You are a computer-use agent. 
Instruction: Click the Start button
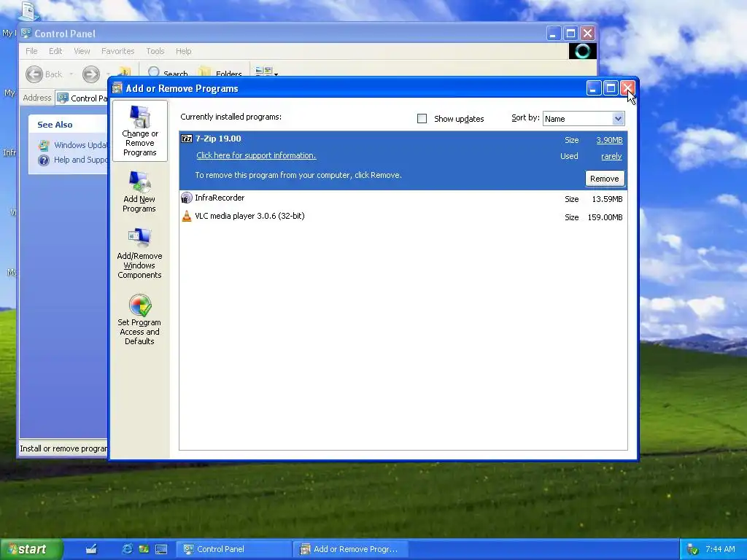tap(31, 549)
